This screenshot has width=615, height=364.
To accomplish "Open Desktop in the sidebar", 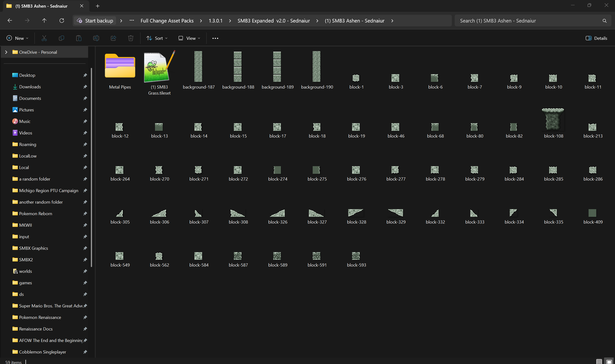I will pos(27,75).
